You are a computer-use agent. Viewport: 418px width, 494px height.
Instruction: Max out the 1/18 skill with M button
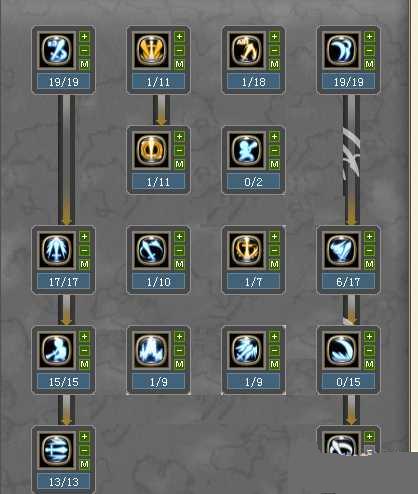274,64
